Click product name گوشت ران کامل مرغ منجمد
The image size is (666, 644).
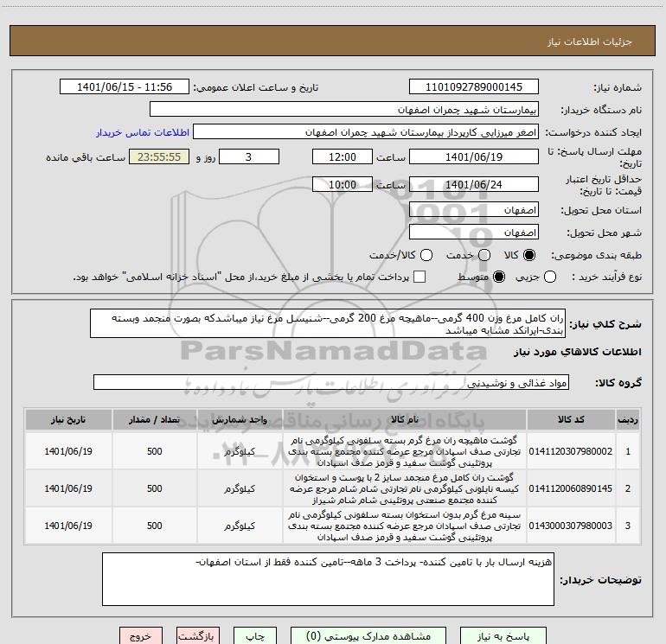coord(405,488)
